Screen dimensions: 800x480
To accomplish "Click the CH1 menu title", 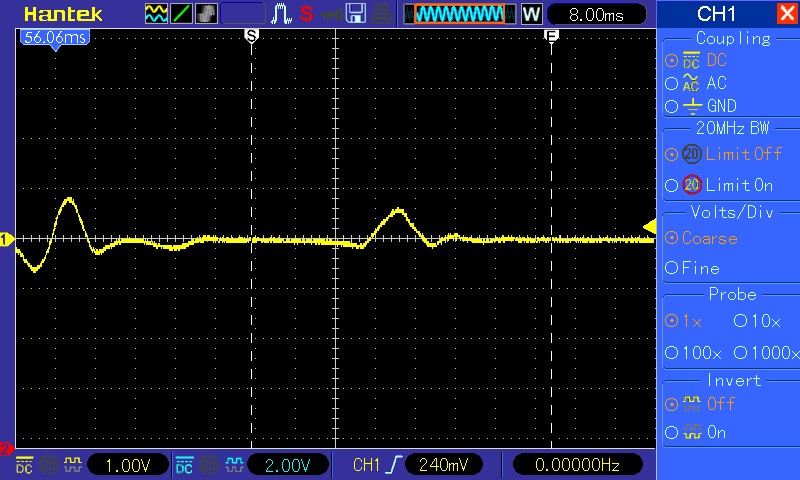I will tap(716, 14).
